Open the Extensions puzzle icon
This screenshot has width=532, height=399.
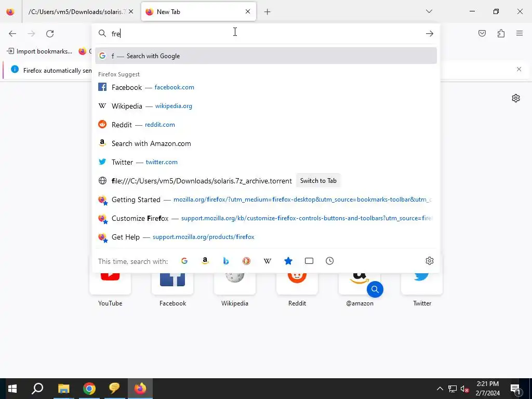click(x=501, y=33)
